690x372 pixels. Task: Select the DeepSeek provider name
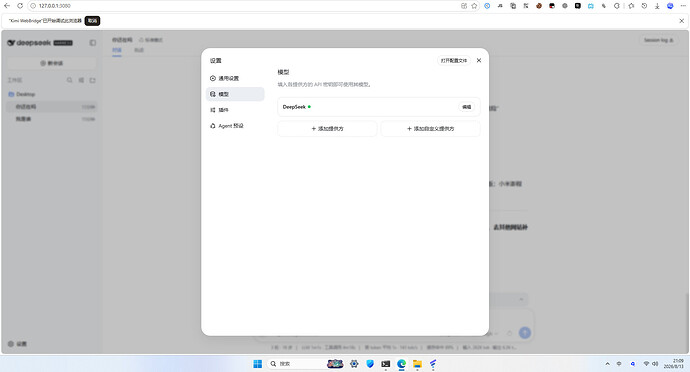click(x=294, y=107)
